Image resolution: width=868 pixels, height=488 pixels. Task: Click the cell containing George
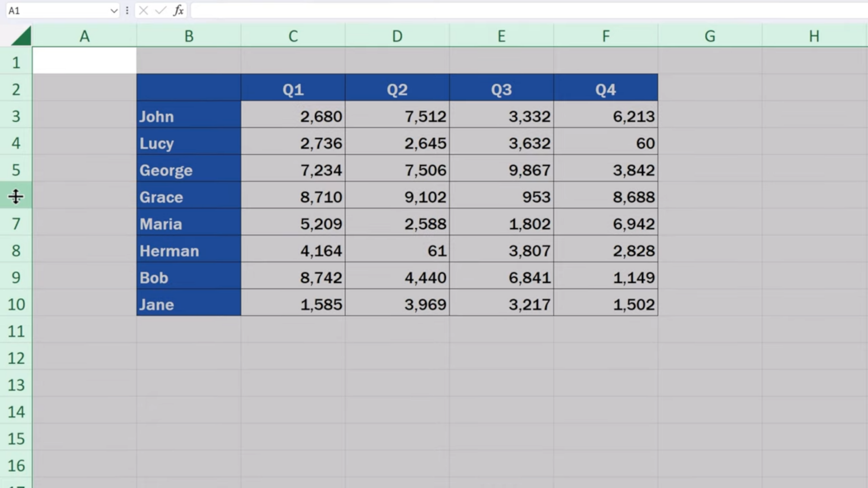coord(188,170)
